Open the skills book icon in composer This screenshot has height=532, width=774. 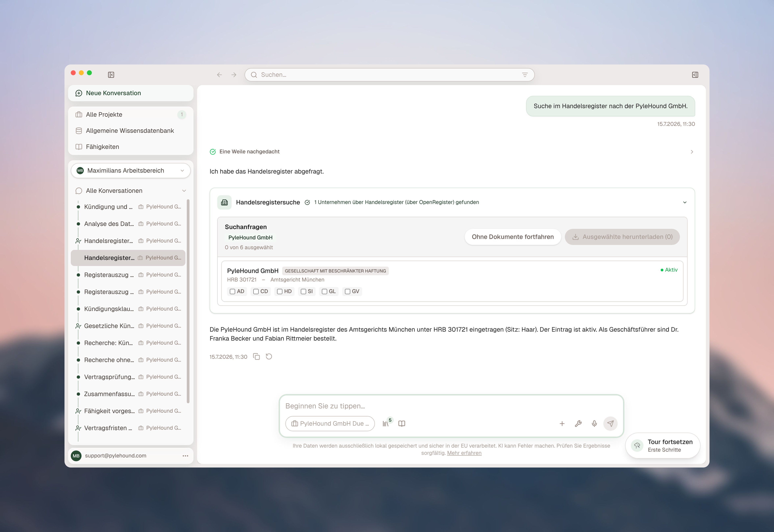click(402, 423)
